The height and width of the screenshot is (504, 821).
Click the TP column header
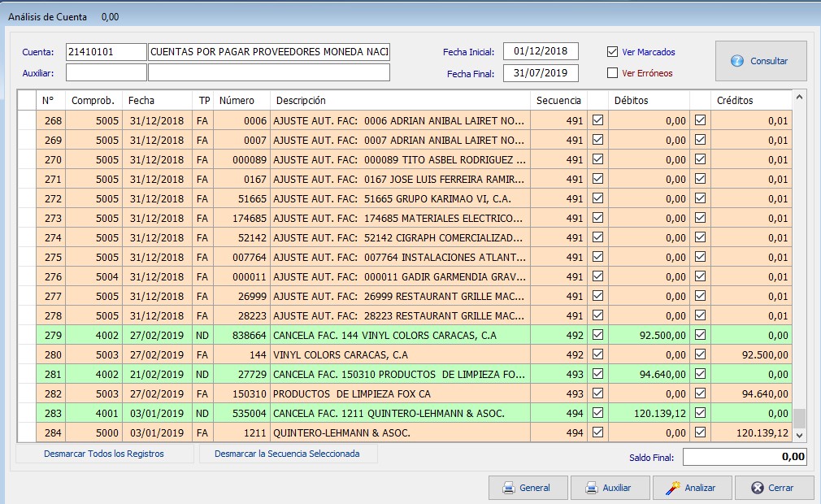(x=203, y=101)
